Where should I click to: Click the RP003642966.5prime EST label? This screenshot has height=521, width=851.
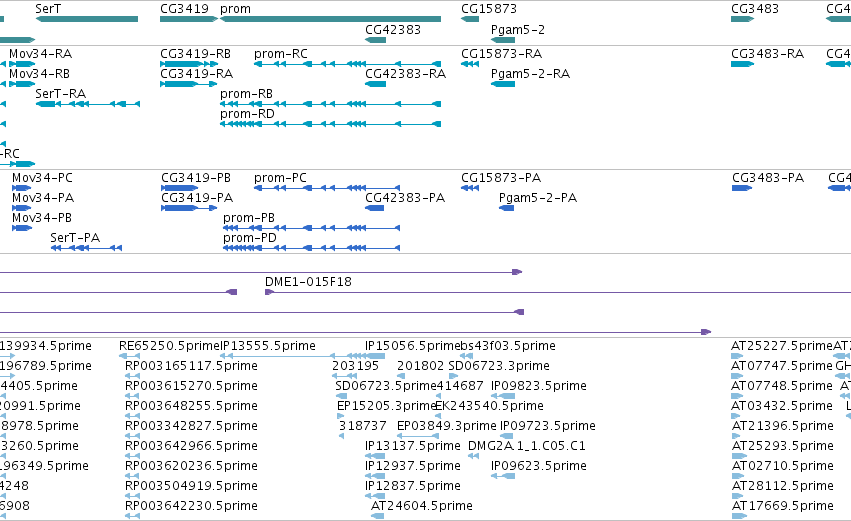pos(191,447)
